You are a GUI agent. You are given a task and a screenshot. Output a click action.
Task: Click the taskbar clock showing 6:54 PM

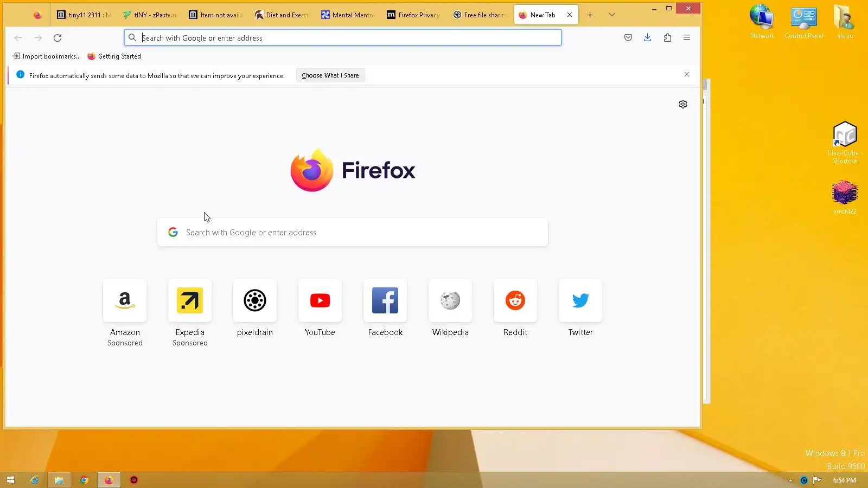[845, 480]
